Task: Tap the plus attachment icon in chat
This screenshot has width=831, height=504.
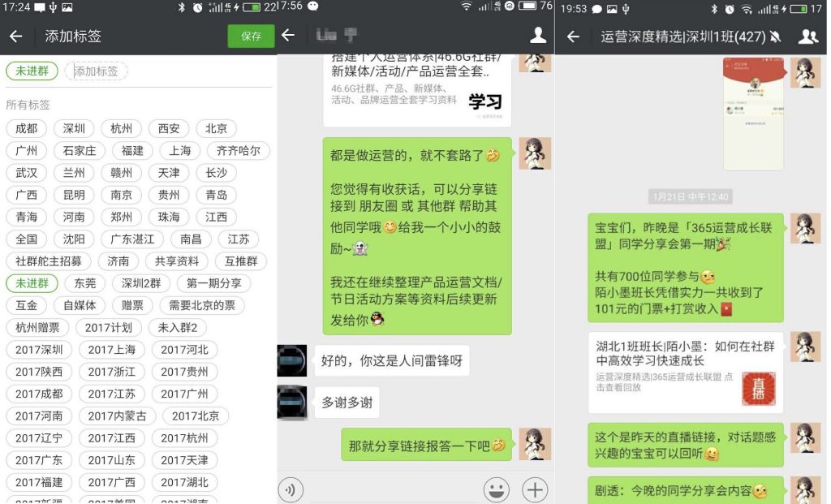Action: click(535, 489)
